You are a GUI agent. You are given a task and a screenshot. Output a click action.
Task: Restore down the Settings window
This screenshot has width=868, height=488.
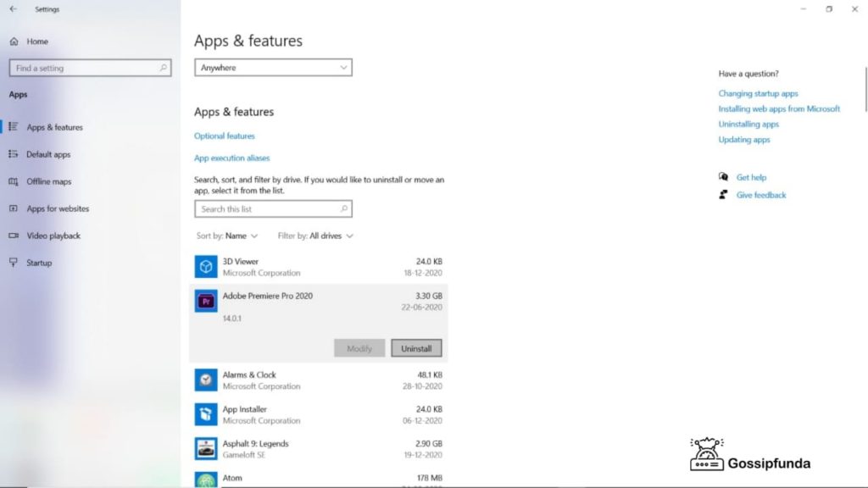pos(829,8)
